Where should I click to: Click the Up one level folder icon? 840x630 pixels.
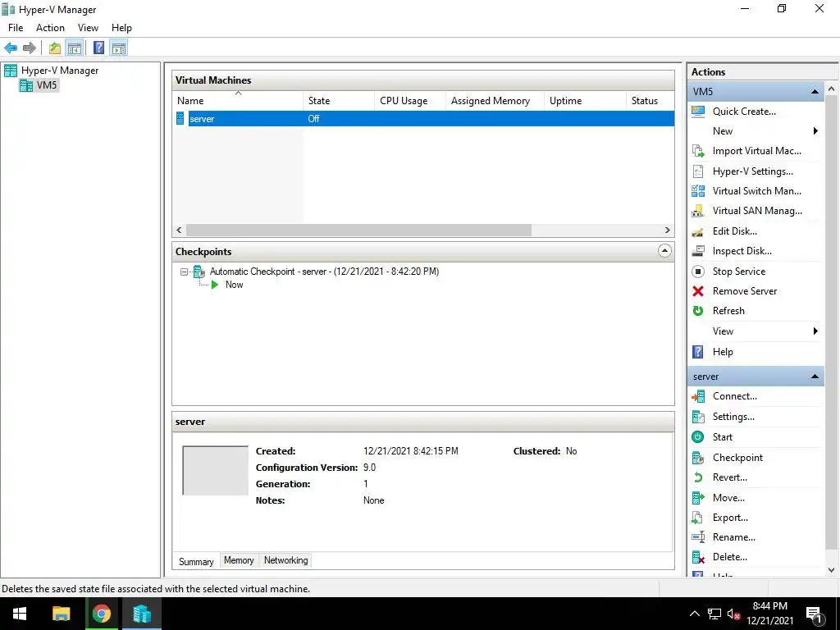[x=55, y=48]
